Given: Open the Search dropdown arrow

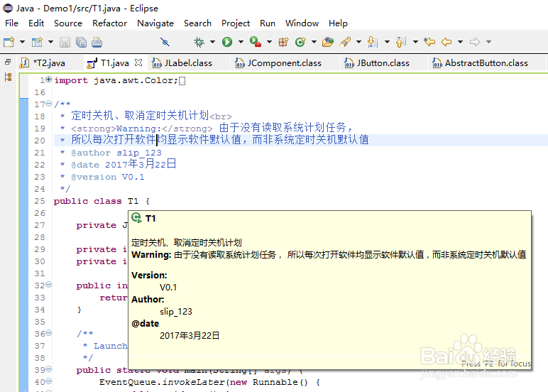Looking at the screenshot, I should pyautogui.click(x=358, y=43).
